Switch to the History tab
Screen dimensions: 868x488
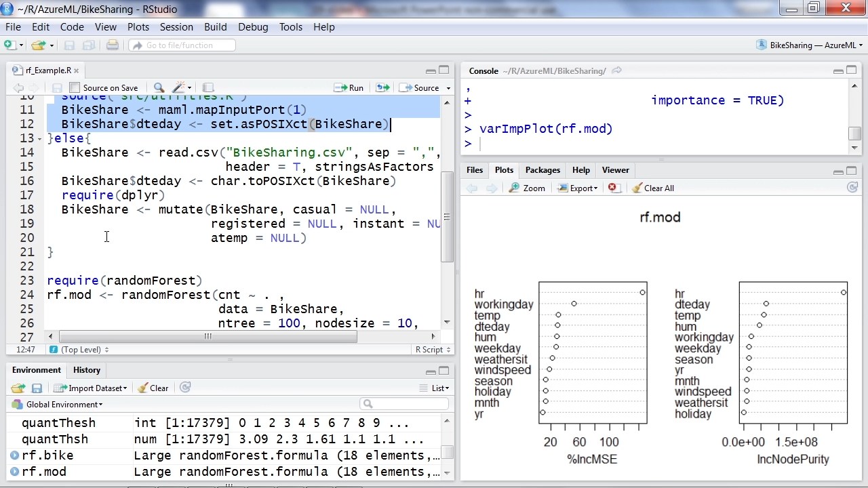click(87, 370)
